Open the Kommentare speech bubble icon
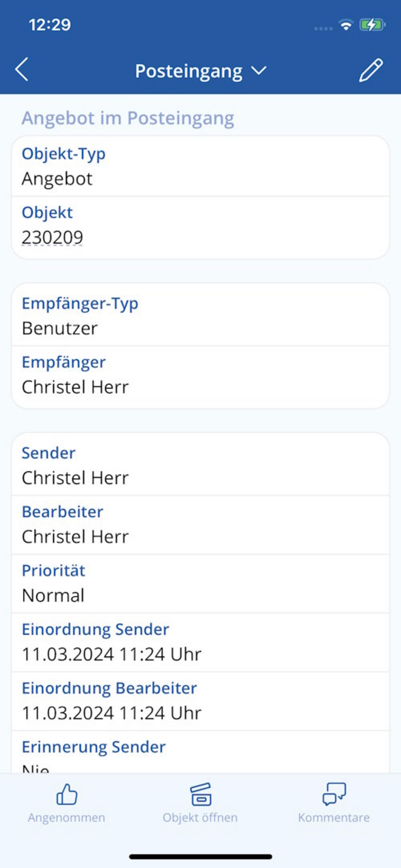401x868 pixels. coord(334,794)
